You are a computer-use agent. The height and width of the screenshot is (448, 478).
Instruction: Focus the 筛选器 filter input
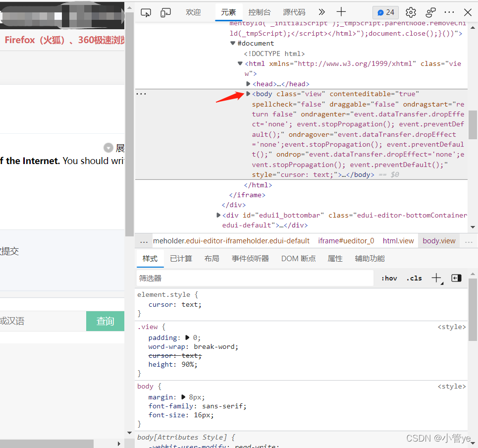coord(255,278)
